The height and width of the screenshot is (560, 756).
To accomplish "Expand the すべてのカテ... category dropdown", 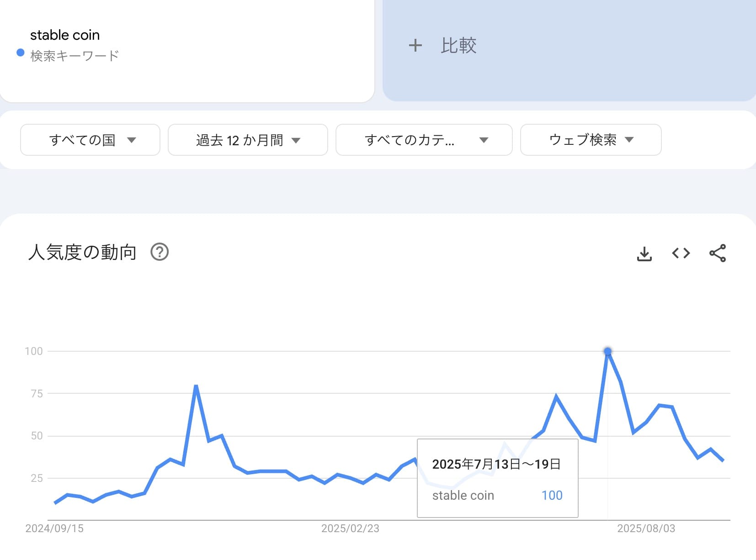I will pyautogui.click(x=424, y=140).
